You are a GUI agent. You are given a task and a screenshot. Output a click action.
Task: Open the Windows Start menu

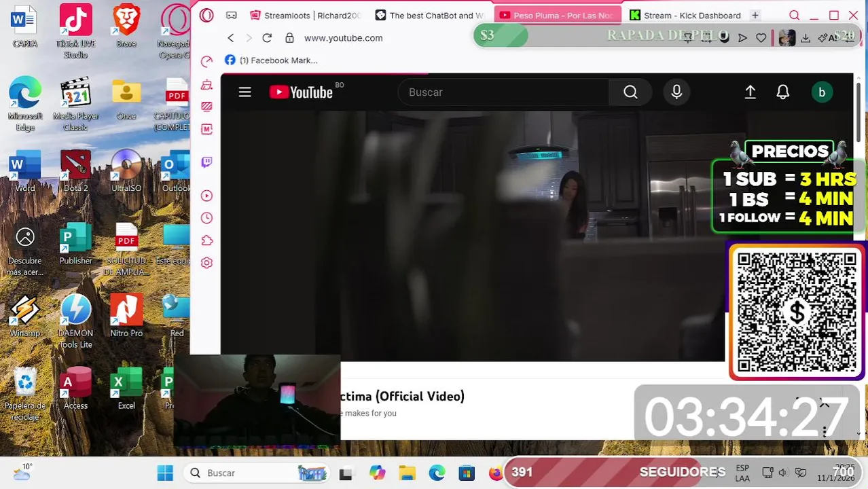(x=165, y=473)
